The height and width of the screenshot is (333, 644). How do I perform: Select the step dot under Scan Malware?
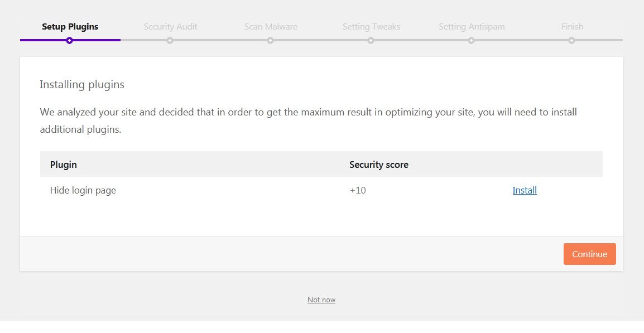pos(270,40)
